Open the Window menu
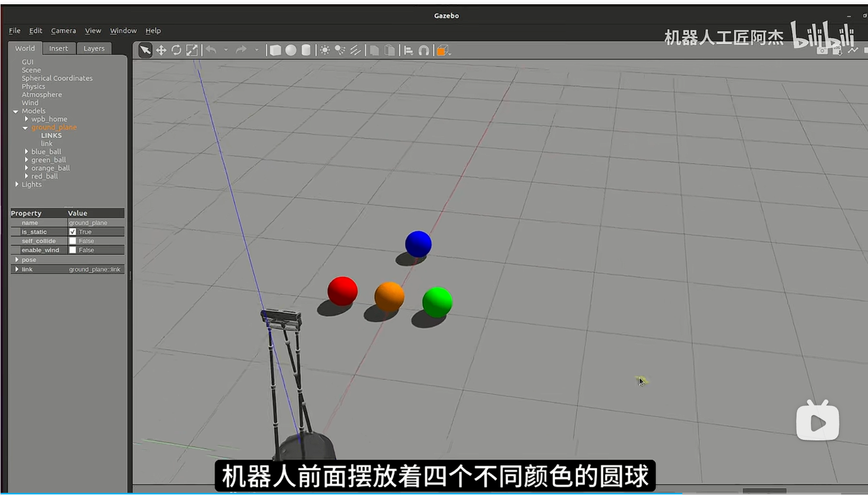Screen dimensions: 868x496 pos(123,31)
